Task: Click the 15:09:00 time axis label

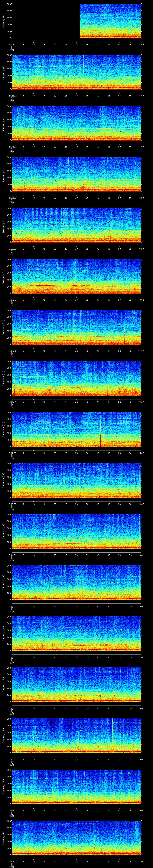Action: click(12, 300)
